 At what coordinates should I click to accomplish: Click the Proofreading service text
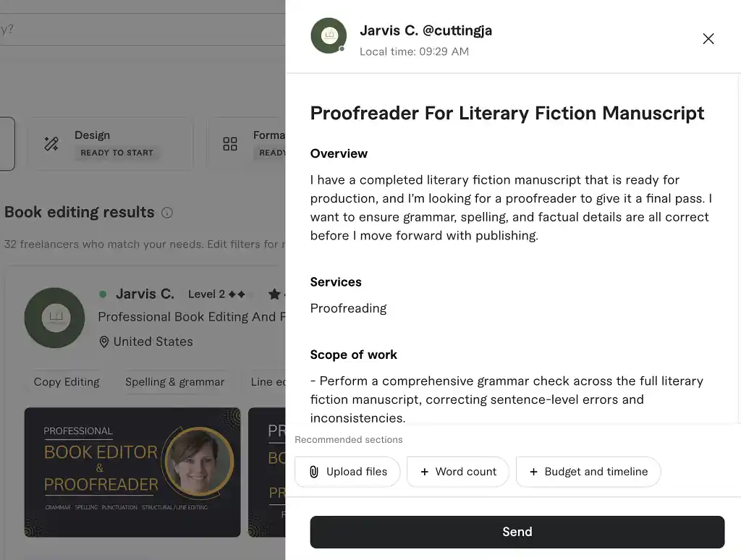pyautogui.click(x=348, y=308)
